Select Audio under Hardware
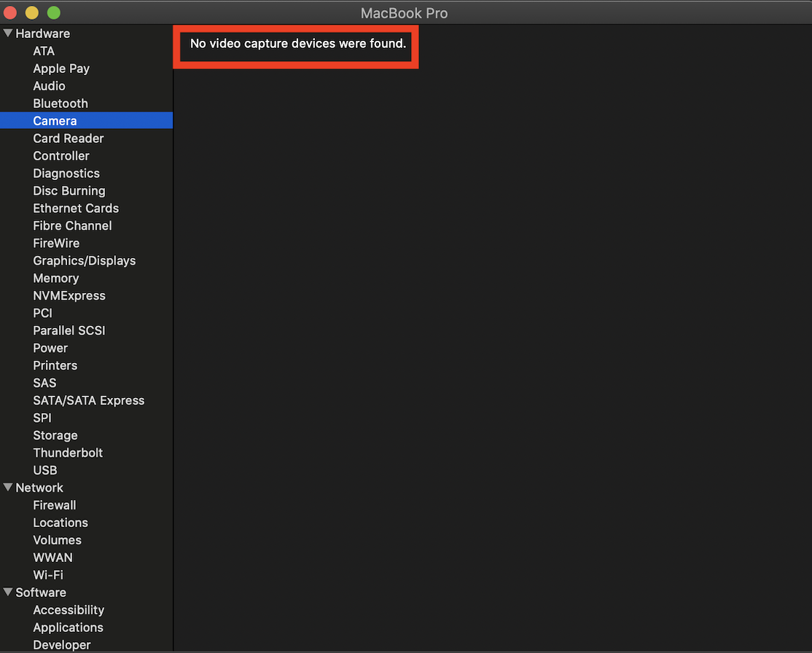The width and height of the screenshot is (812, 653). coord(49,86)
